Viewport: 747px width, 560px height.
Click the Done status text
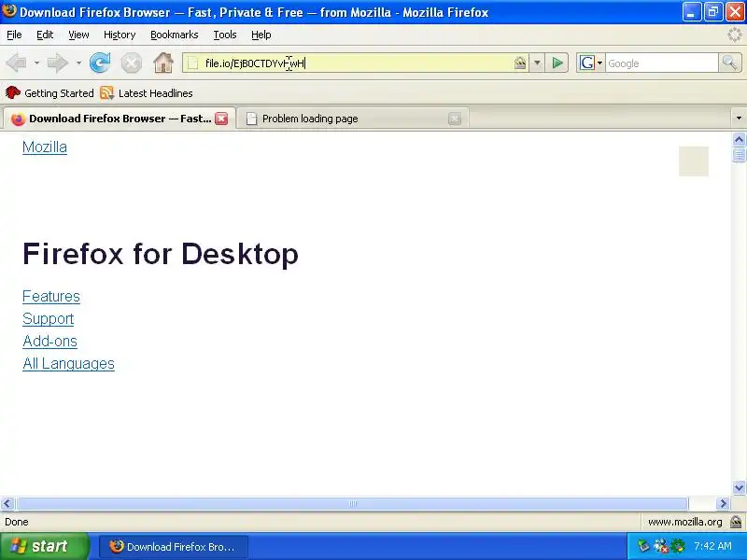(x=17, y=522)
